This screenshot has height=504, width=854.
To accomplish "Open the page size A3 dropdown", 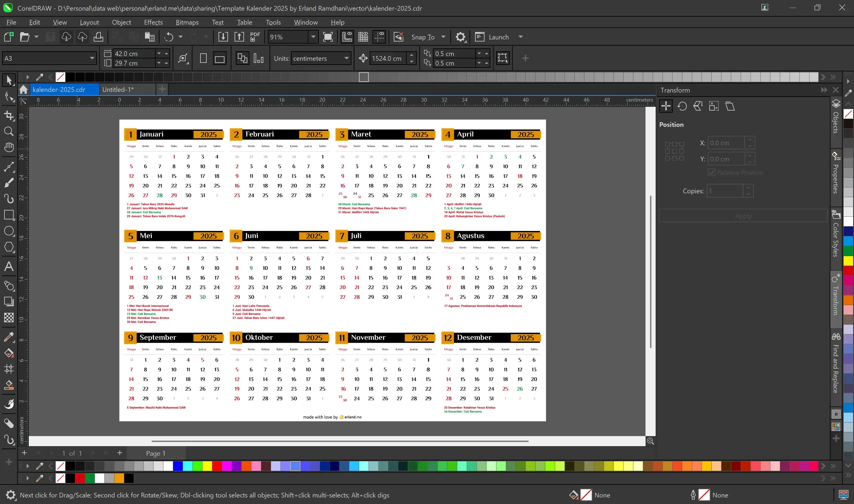I will click(x=92, y=58).
